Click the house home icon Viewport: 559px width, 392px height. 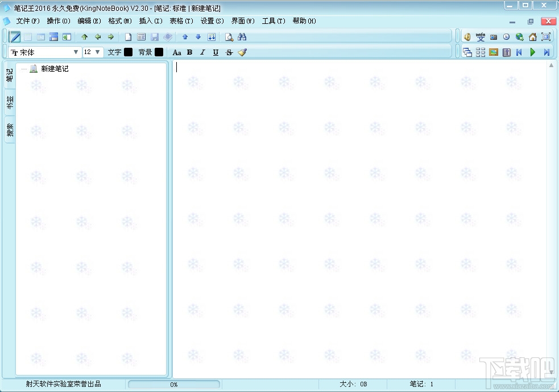point(533,37)
